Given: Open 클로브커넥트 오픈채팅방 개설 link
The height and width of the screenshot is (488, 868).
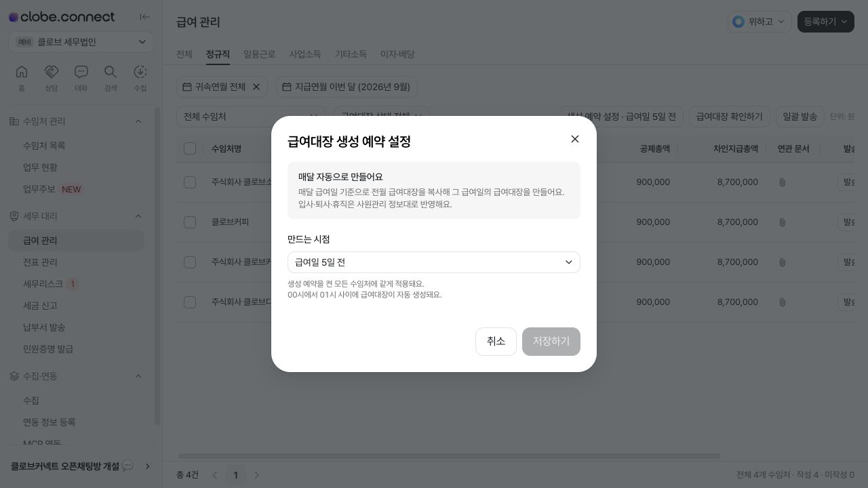Looking at the screenshot, I should pos(81,466).
